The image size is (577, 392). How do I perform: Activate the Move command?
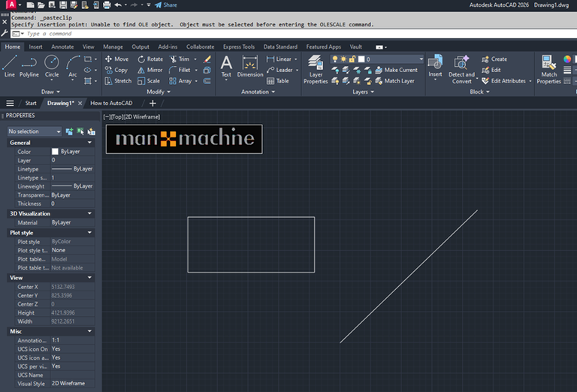click(x=116, y=59)
